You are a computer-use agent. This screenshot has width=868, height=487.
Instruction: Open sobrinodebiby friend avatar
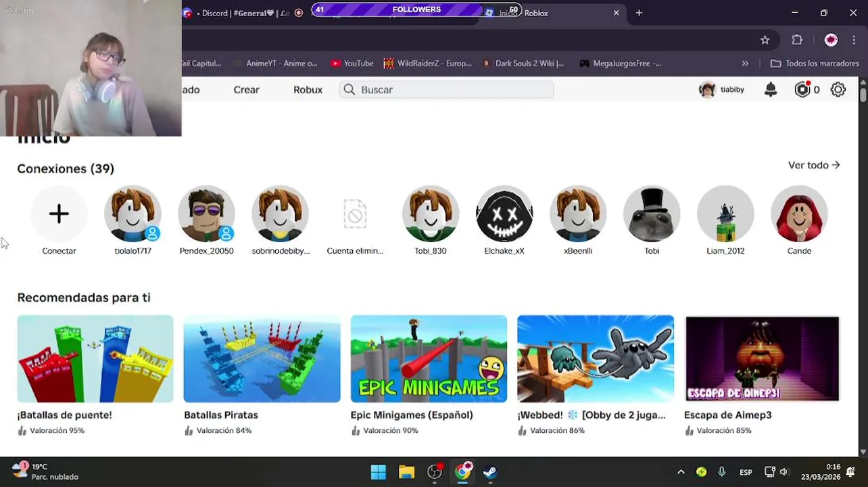pyautogui.click(x=280, y=214)
